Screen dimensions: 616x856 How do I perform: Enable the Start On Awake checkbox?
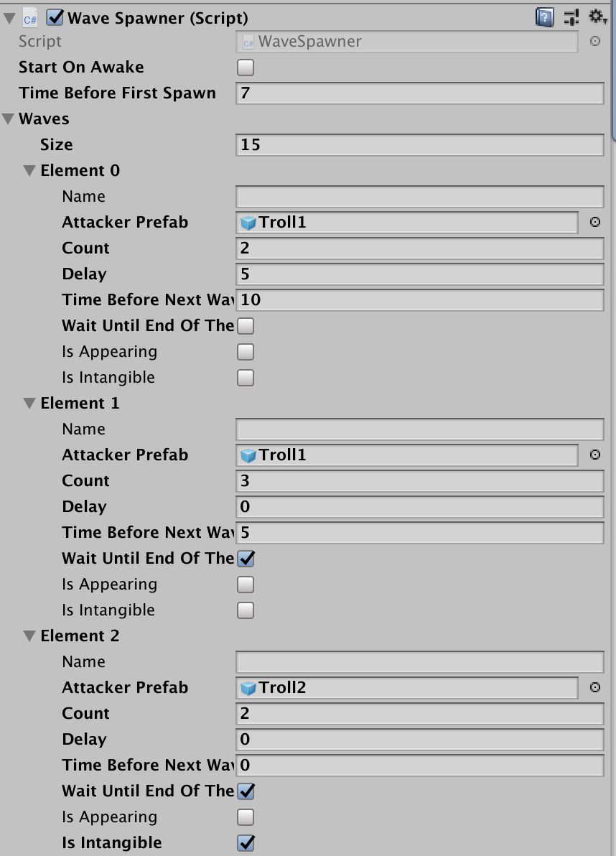click(246, 68)
